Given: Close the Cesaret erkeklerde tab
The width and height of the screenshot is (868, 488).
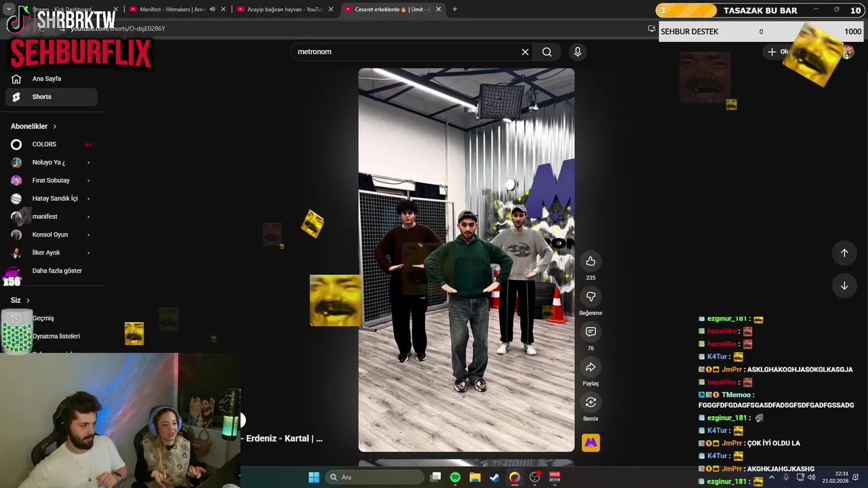Looking at the screenshot, I should coord(439,9).
